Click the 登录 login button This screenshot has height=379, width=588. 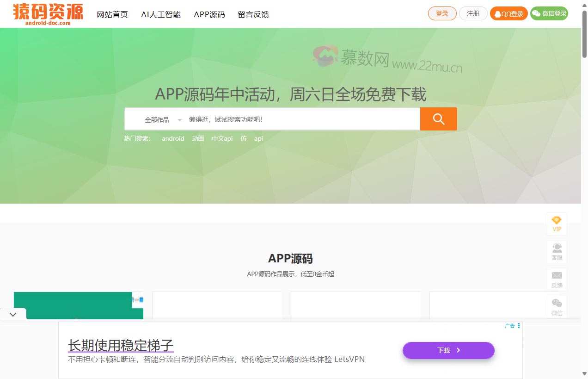coord(442,14)
